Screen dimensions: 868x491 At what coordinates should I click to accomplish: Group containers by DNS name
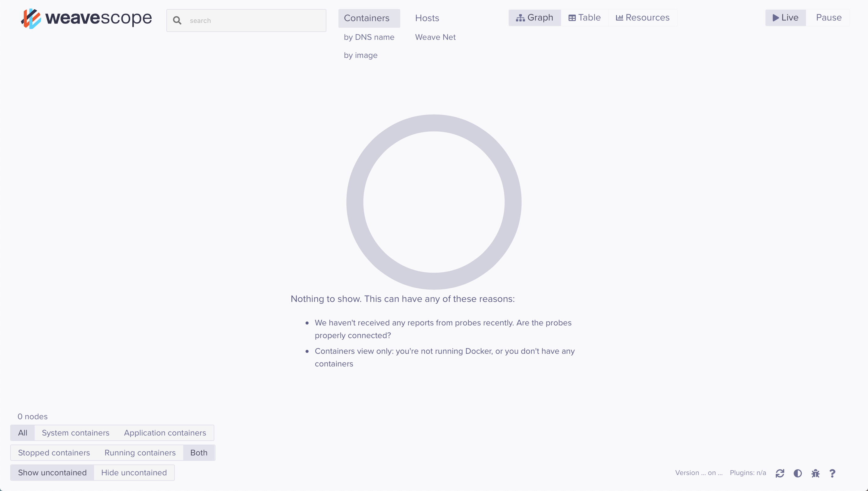point(369,37)
